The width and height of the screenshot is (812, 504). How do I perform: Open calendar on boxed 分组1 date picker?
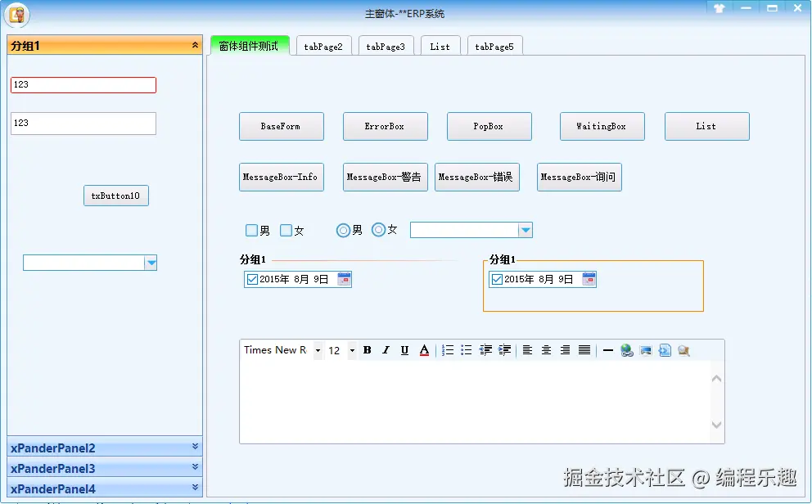tap(589, 280)
